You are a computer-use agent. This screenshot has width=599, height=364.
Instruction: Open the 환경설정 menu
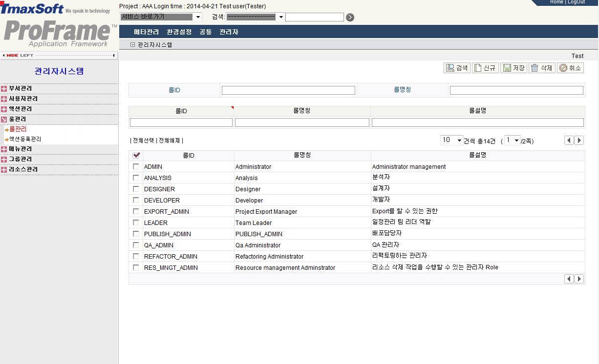tap(179, 32)
